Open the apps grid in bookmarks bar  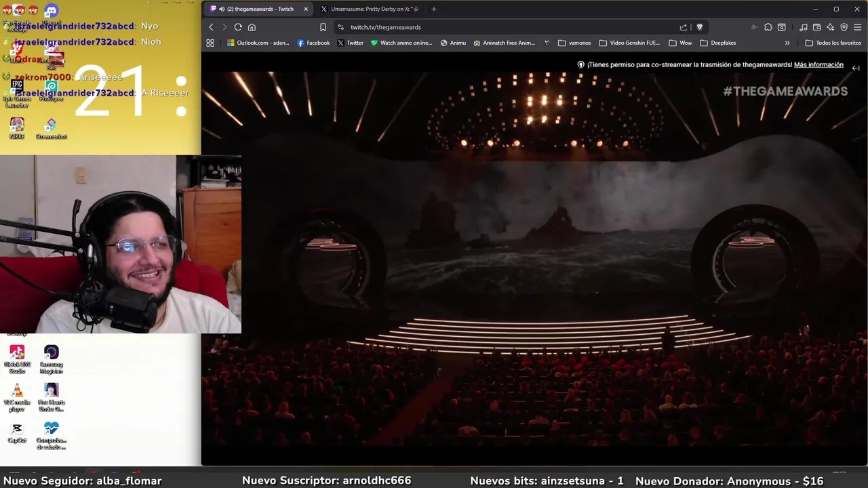pyautogui.click(x=210, y=43)
